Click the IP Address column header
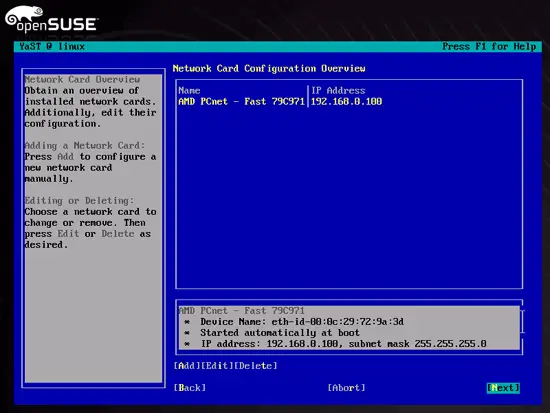The height and width of the screenshot is (413, 550). coord(338,91)
